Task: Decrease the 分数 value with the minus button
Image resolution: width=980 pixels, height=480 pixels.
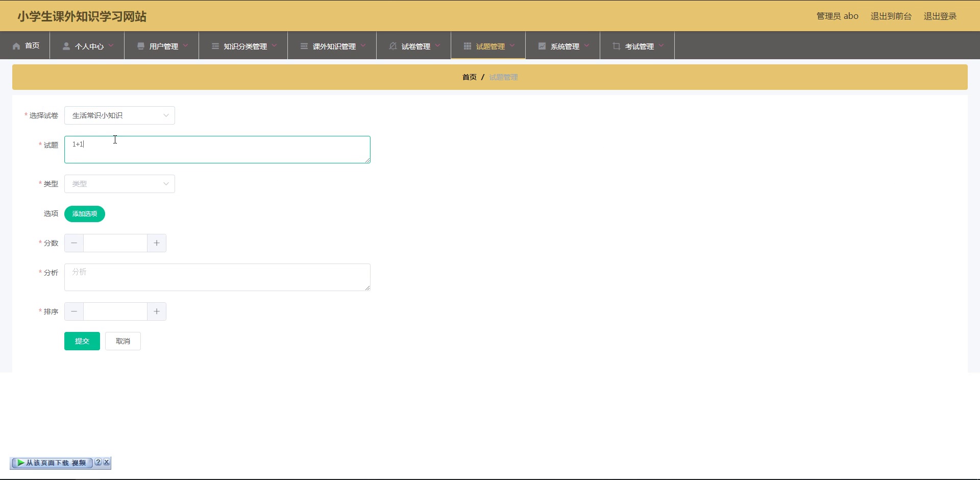Action: coord(74,243)
